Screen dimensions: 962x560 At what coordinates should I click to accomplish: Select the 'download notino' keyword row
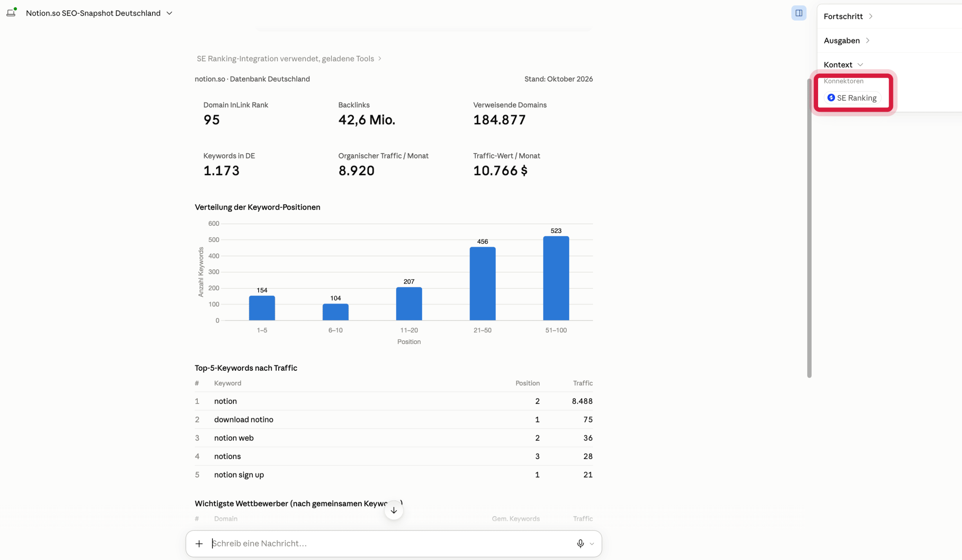coord(393,419)
